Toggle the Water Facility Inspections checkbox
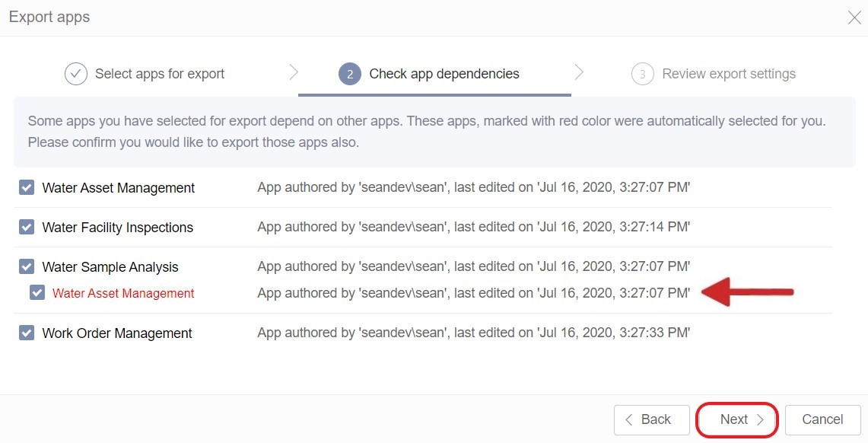Screen dimensions: 868x443 [x=27, y=227]
